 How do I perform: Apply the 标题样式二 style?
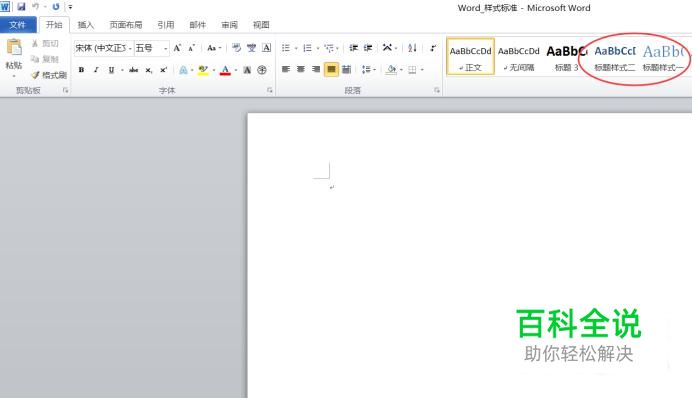[615, 57]
